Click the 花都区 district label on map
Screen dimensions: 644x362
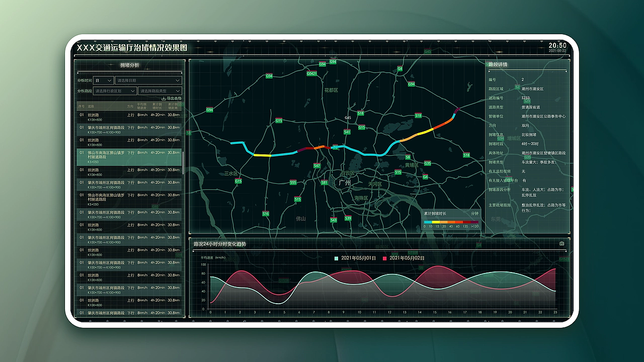click(x=331, y=90)
